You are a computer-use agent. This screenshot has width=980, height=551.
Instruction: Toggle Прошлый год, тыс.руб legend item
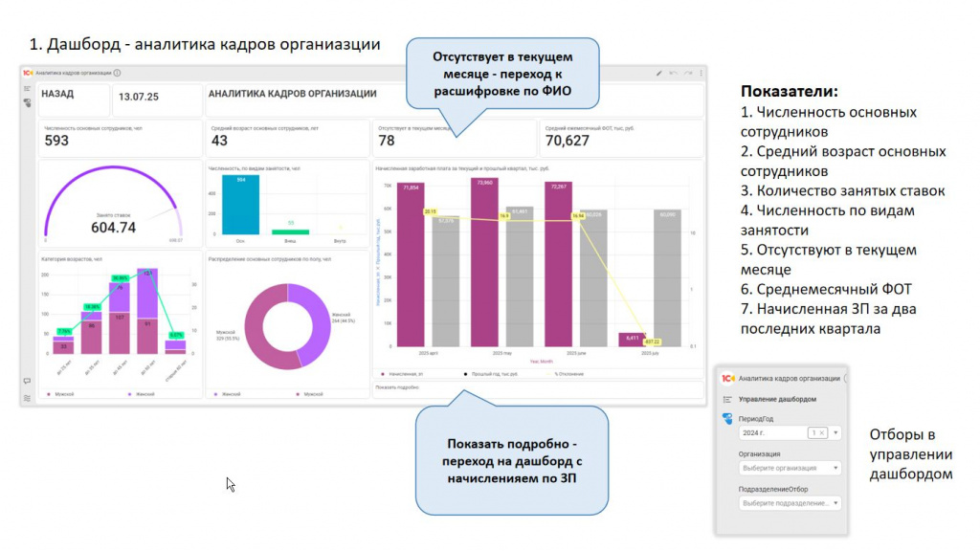coord(491,374)
